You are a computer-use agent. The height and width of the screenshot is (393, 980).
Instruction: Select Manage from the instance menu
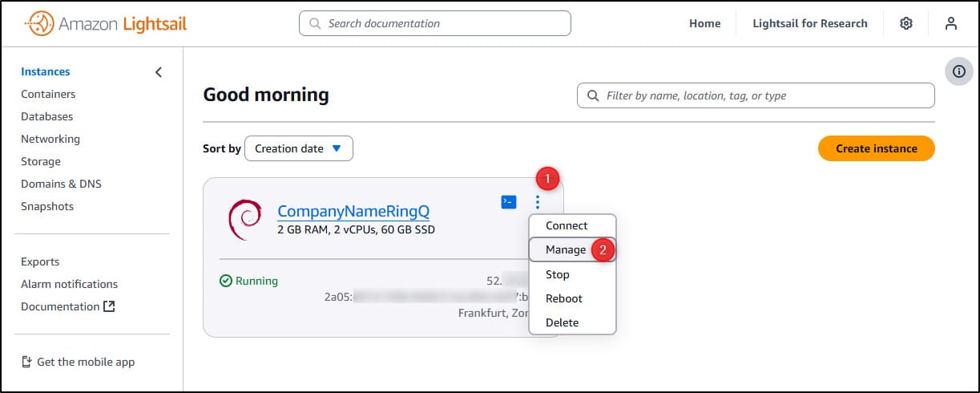[x=566, y=249]
